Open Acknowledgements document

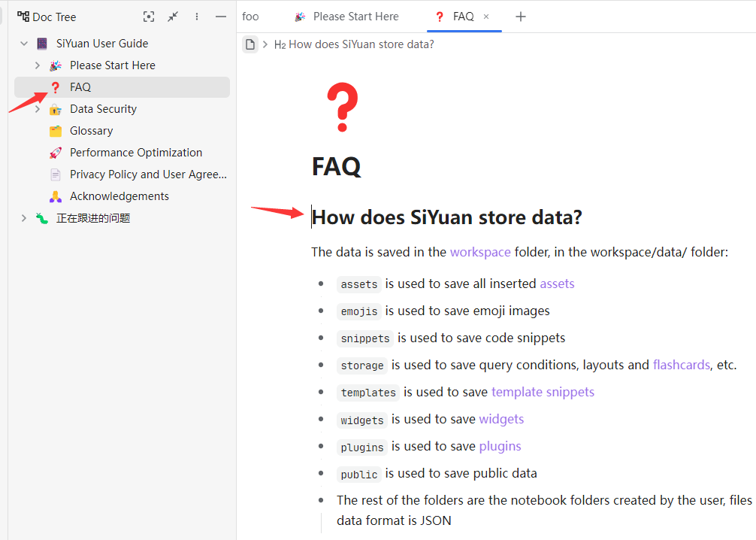click(119, 196)
